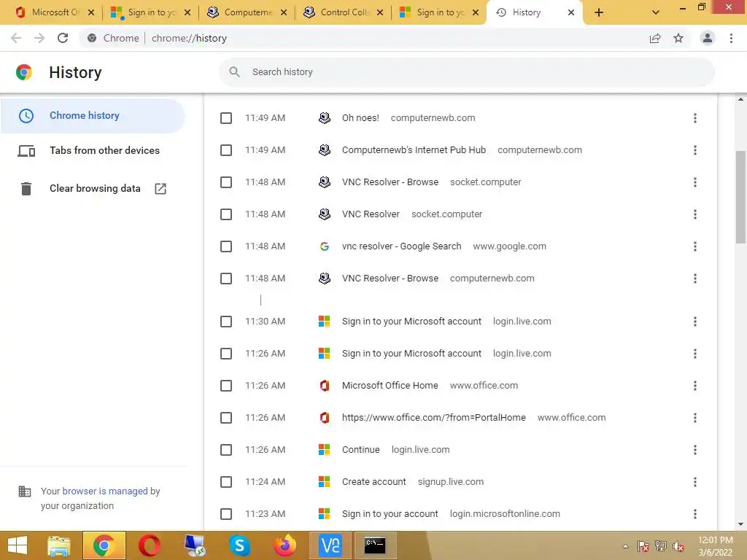Viewport: 747px width, 560px height.
Task: Tick the vnc resolver - Google Search checkbox
Action: (226, 246)
